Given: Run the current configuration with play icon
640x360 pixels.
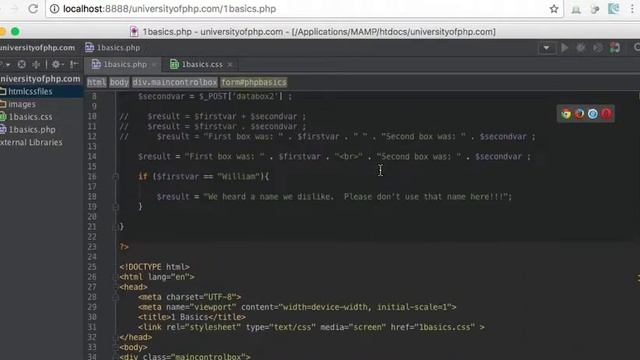Looking at the screenshot, I should (x=564, y=48).
